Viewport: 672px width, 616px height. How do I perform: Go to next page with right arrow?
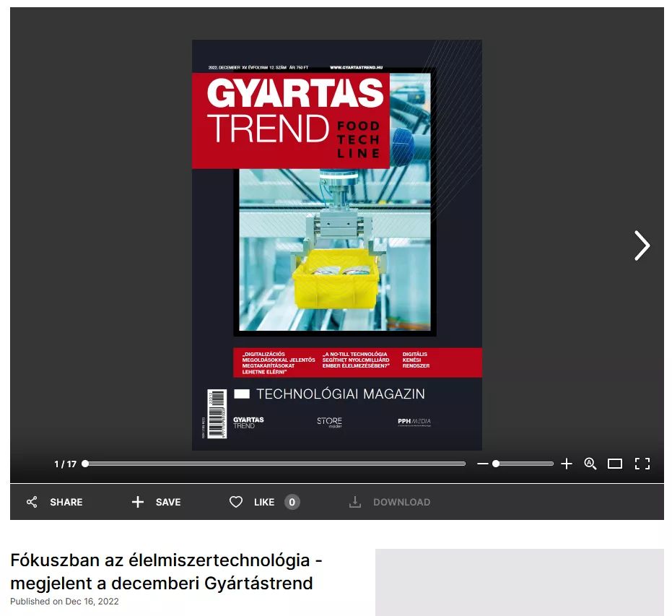click(x=642, y=246)
